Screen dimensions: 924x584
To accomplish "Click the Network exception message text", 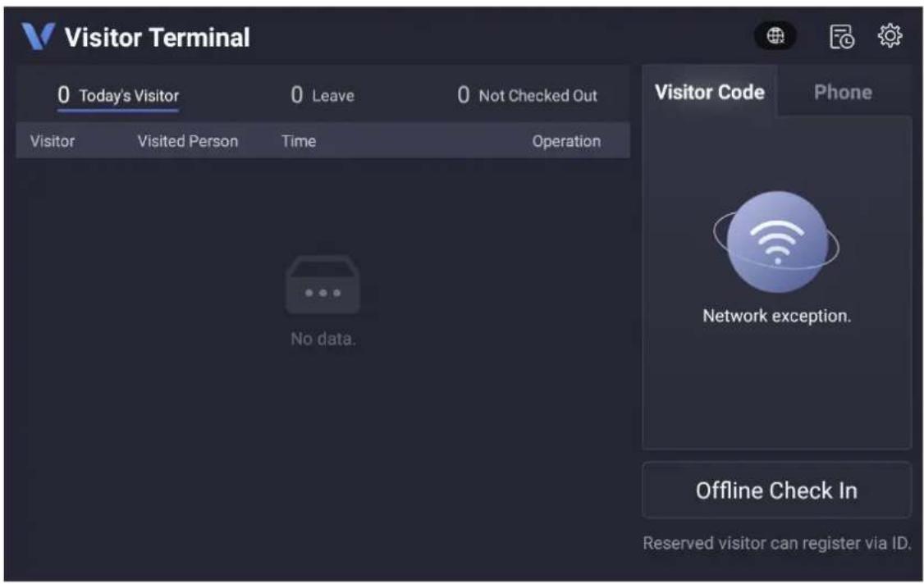I will click(x=776, y=316).
